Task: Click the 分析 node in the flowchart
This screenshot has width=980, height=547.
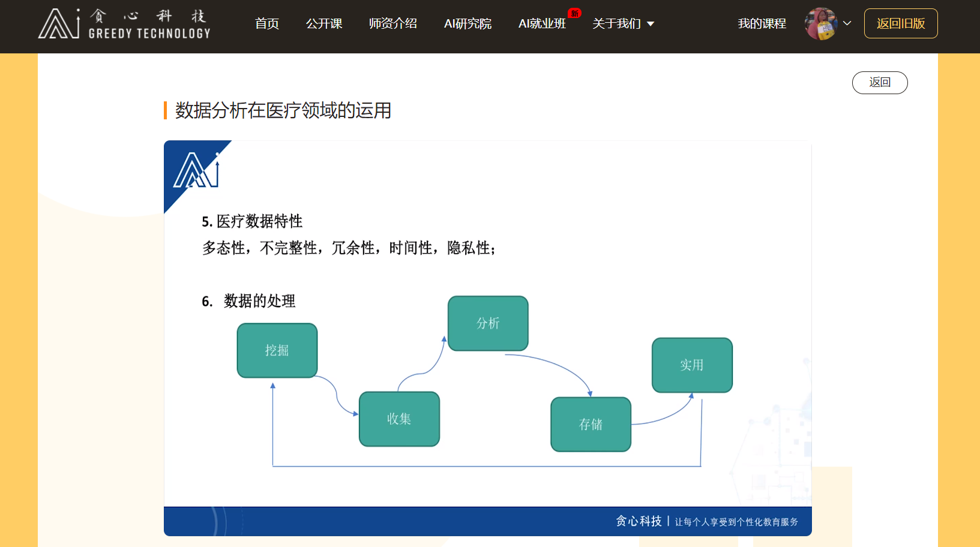Action: 487,323
